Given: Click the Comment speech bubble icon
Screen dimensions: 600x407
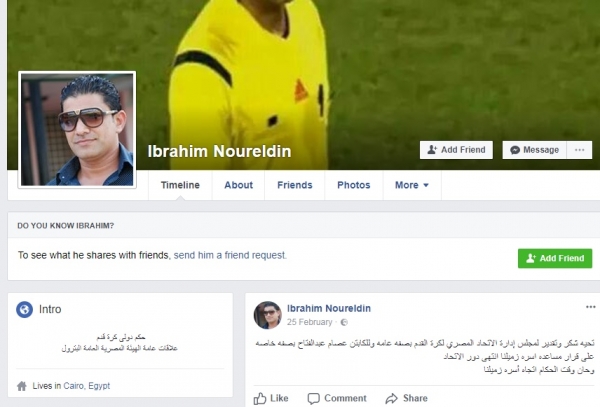Looking at the screenshot, I should (x=313, y=398).
